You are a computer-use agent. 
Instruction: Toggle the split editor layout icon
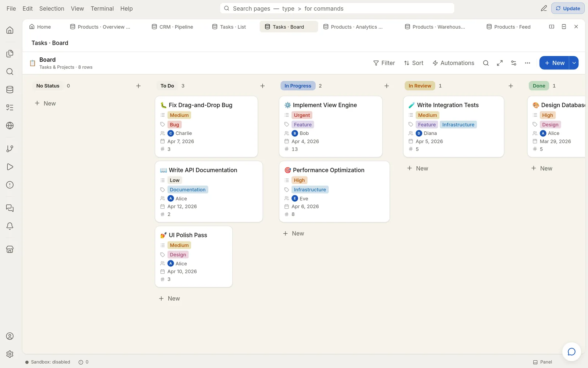click(x=552, y=27)
